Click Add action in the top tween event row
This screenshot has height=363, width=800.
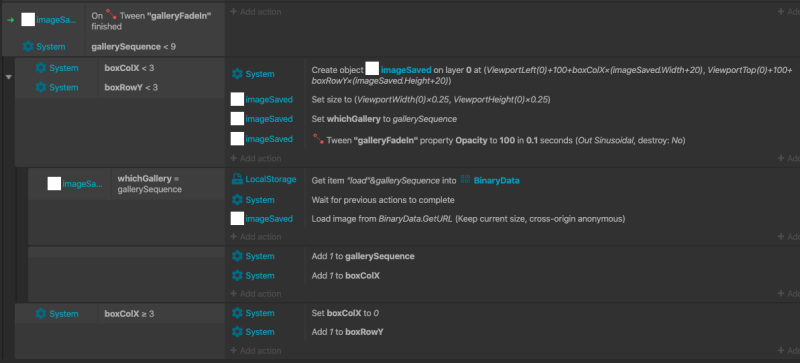(256, 11)
